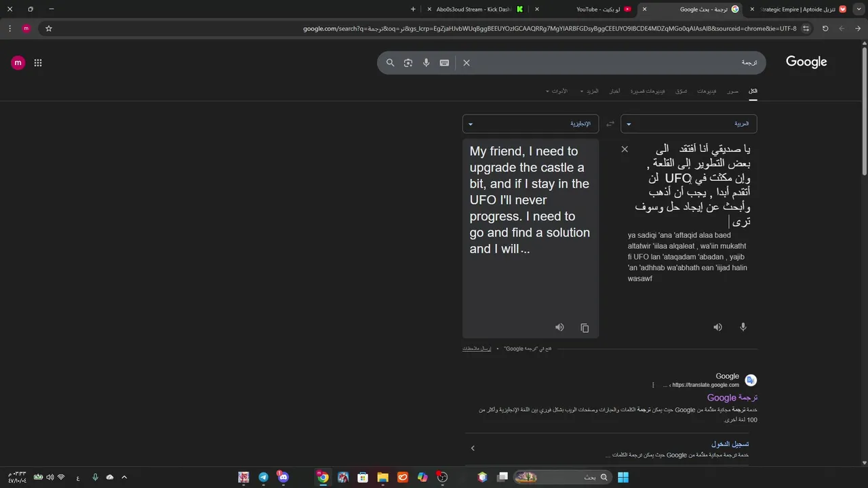
Task: Click the Google logo
Action: point(806,62)
